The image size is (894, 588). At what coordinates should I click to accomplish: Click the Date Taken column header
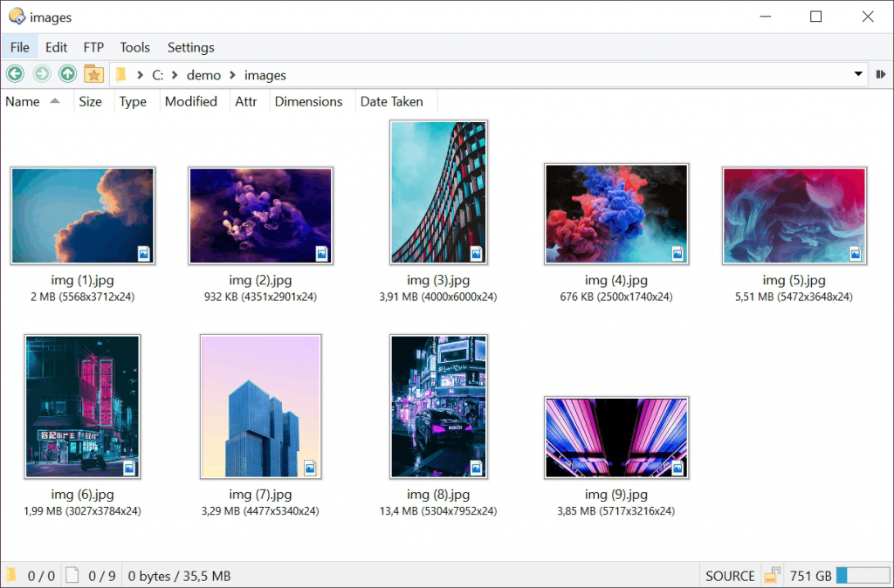392,101
